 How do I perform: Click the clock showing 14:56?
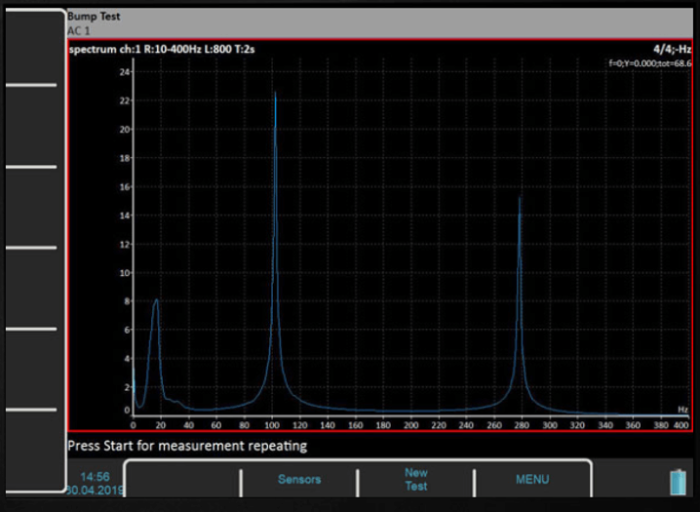click(x=94, y=477)
